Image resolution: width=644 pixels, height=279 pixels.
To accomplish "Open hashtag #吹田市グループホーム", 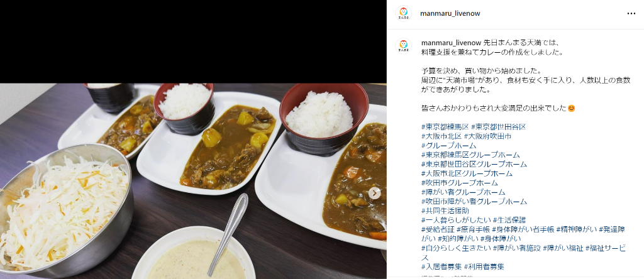I will click(460, 183).
